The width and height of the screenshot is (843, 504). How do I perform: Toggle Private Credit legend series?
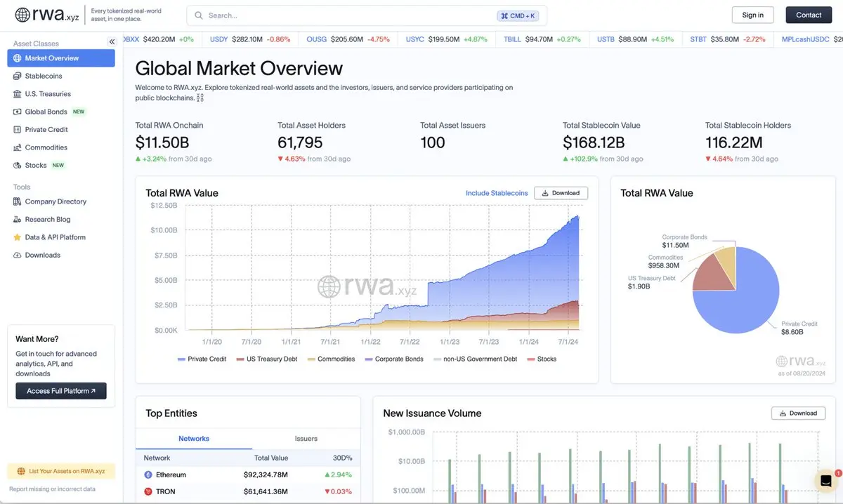point(202,359)
